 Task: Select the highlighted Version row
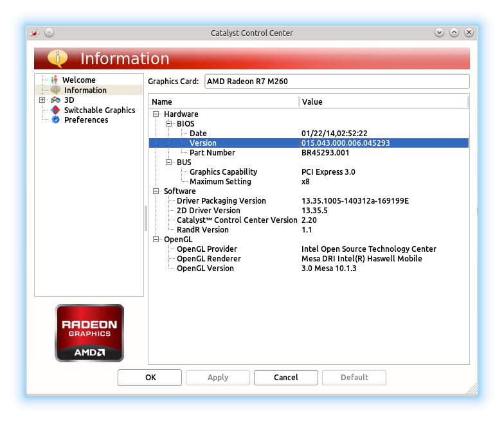[309, 143]
